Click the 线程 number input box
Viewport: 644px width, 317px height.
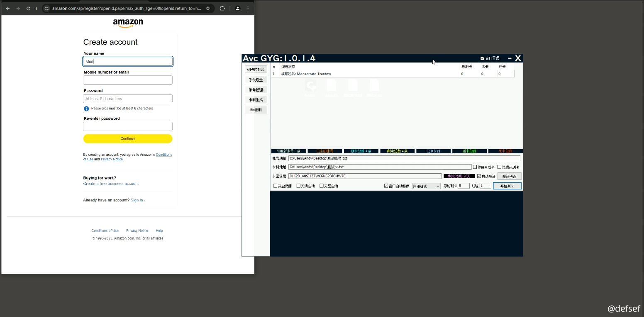click(x=485, y=186)
